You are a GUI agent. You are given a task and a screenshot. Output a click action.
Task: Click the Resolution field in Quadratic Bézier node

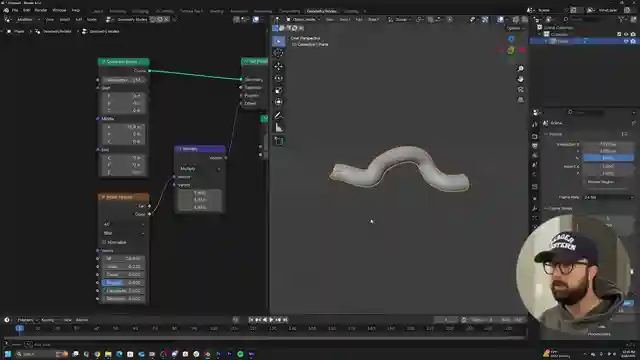(124, 80)
